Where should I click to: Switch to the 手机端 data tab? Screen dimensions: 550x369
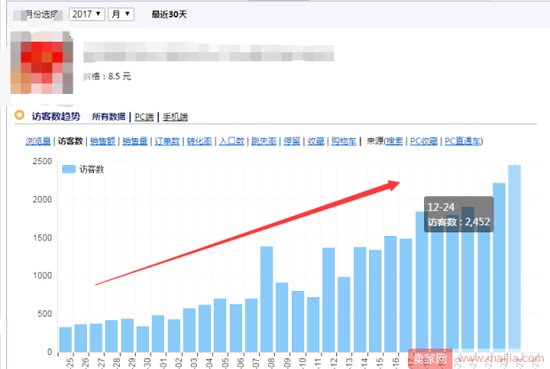point(175,117)
